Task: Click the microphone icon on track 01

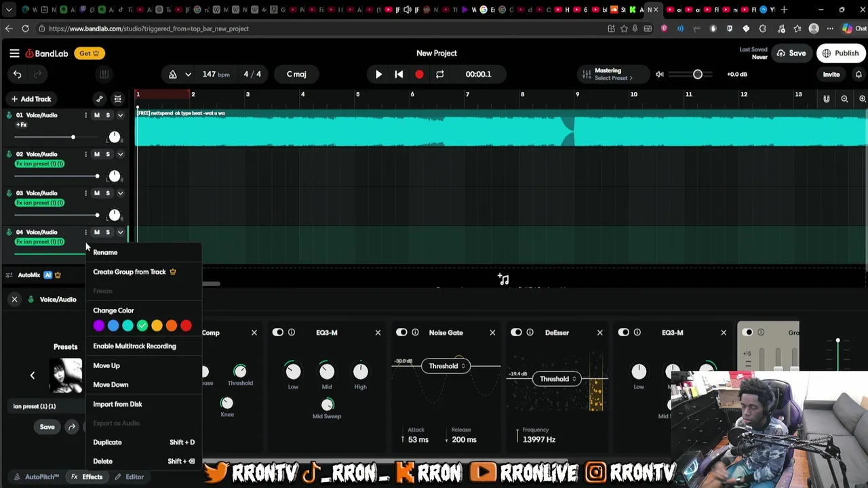Action: pyautogui.click(x=9, y=115)
